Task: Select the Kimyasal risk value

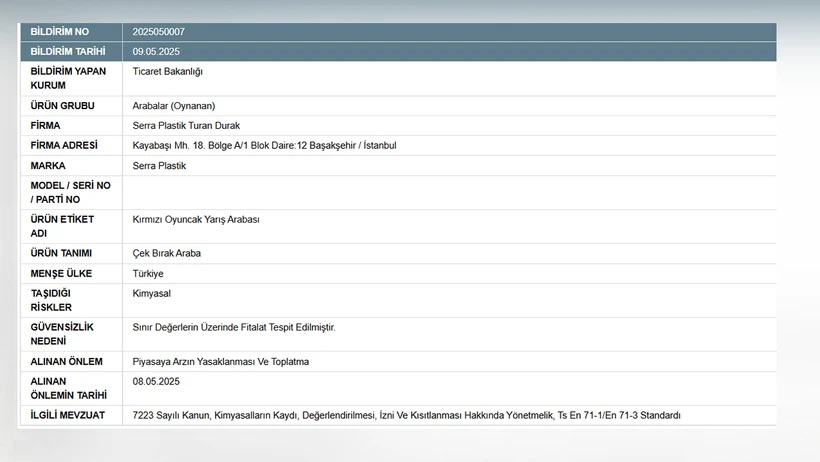Action: tap(153, 293)
